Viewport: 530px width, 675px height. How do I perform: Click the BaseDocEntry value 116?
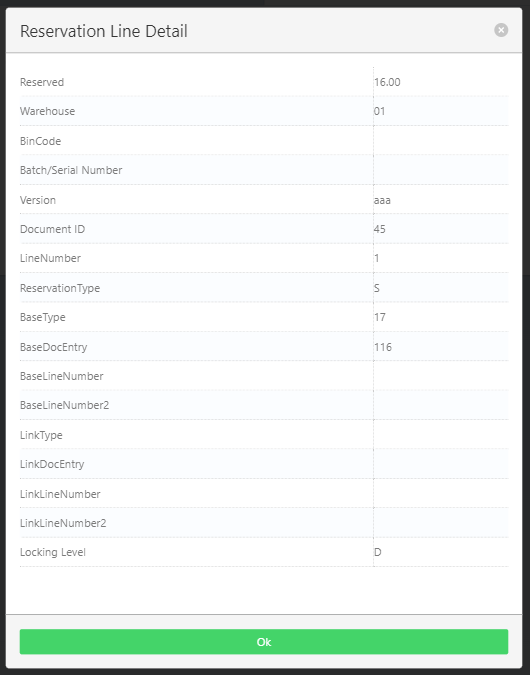coord(383,347)
